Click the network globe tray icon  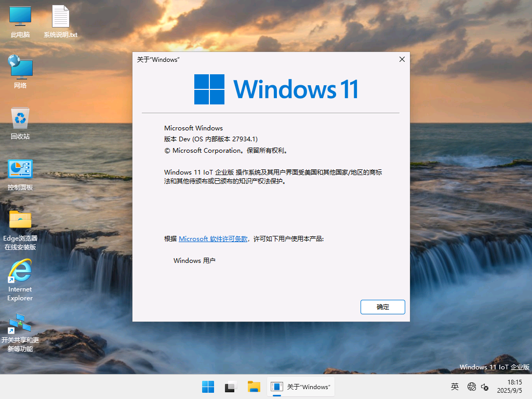click(x=472, y=387)
